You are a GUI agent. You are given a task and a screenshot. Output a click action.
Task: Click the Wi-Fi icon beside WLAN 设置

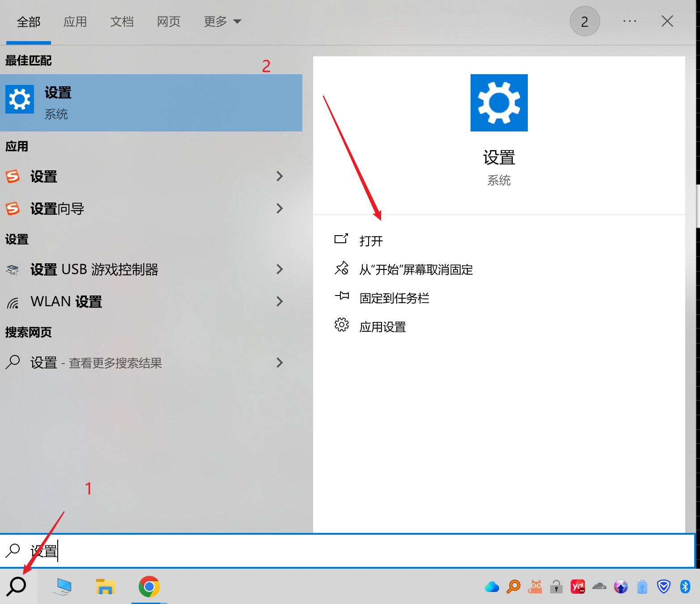13,303
